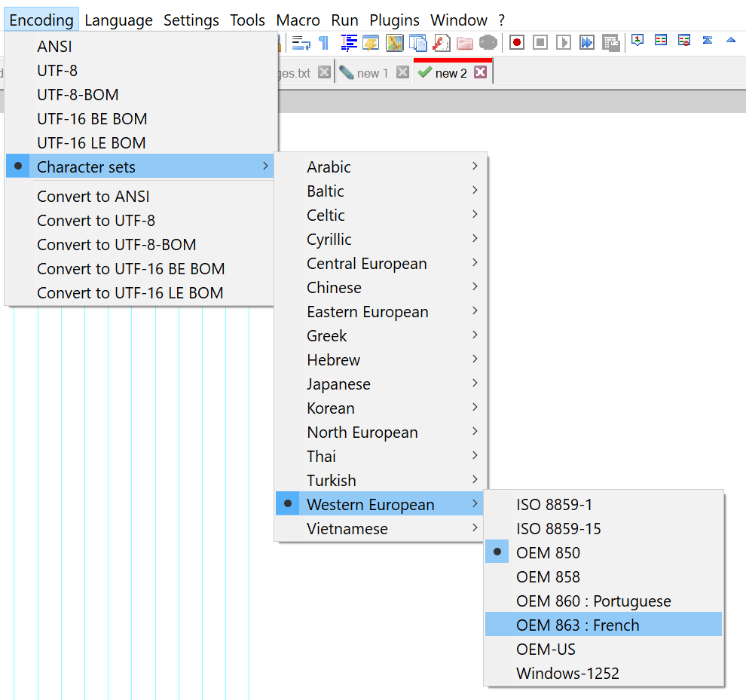The height and width of the screenshot is (700, 746).
Task: Open the Encoding menu
Action: click(41, 20)
